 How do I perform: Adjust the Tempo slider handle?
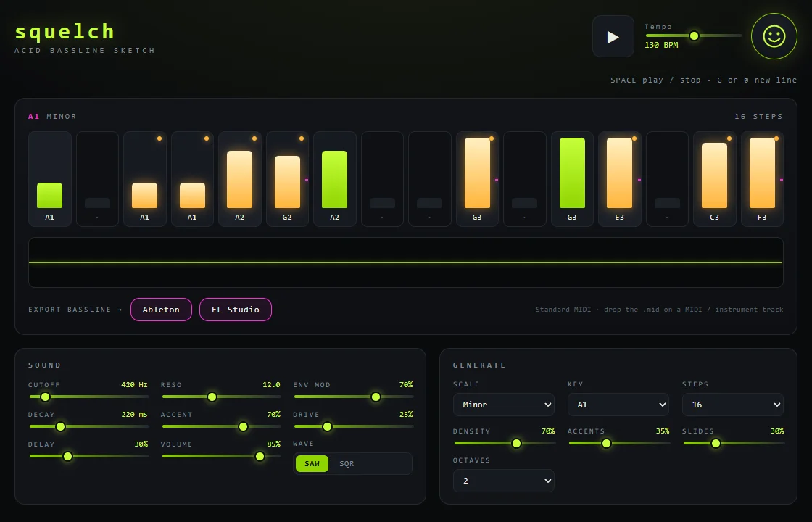(694, 36)
